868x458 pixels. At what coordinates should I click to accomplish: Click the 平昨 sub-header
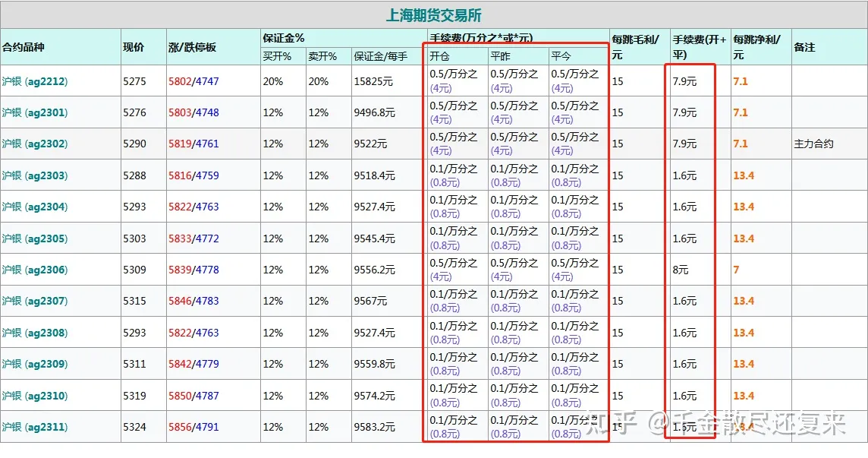[x=501, y=56]
